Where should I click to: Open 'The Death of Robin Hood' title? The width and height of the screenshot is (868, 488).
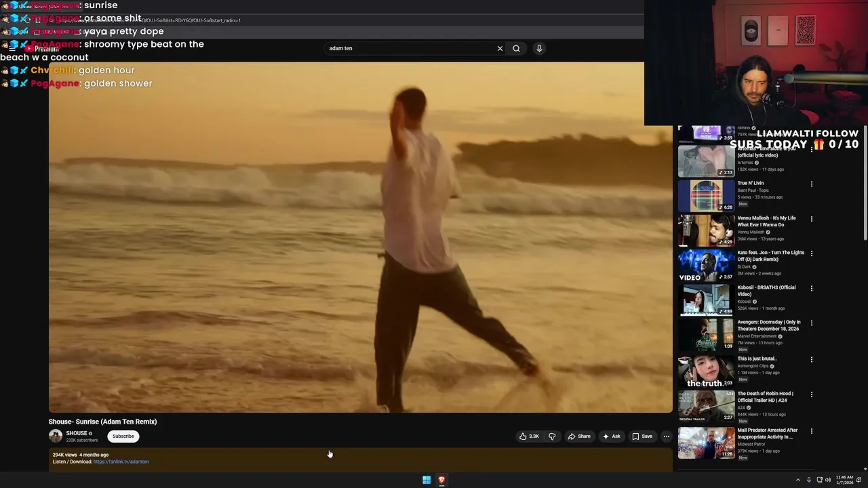(x=766, y=397)
